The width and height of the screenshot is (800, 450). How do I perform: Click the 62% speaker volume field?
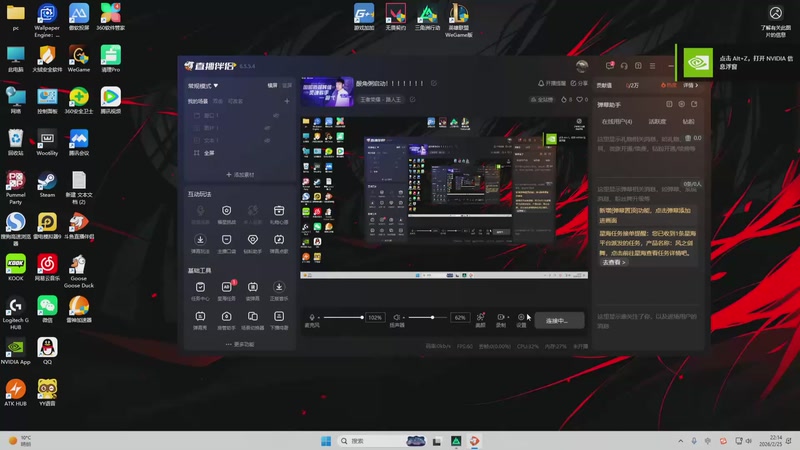[x=460, y=317]
